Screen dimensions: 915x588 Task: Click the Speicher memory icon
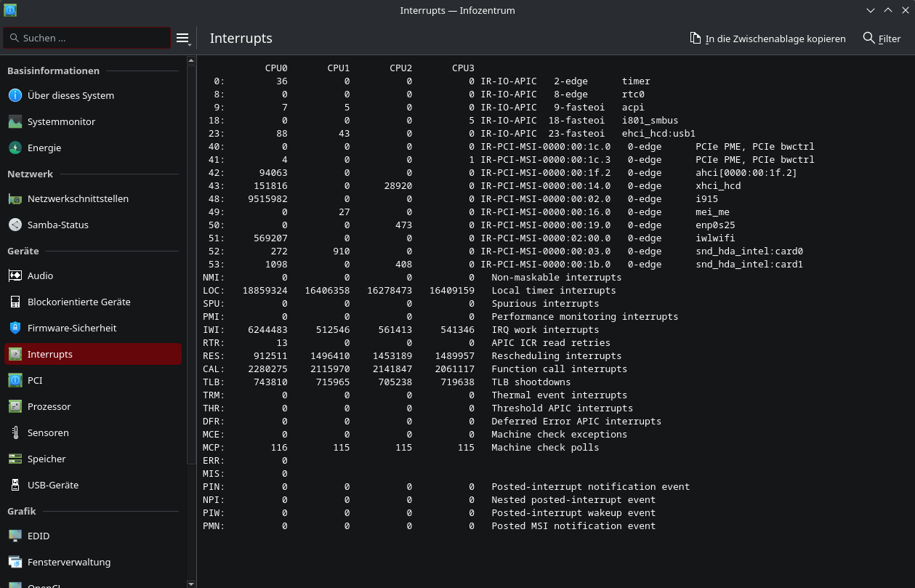pyautogui.click(x=15, y=459)
